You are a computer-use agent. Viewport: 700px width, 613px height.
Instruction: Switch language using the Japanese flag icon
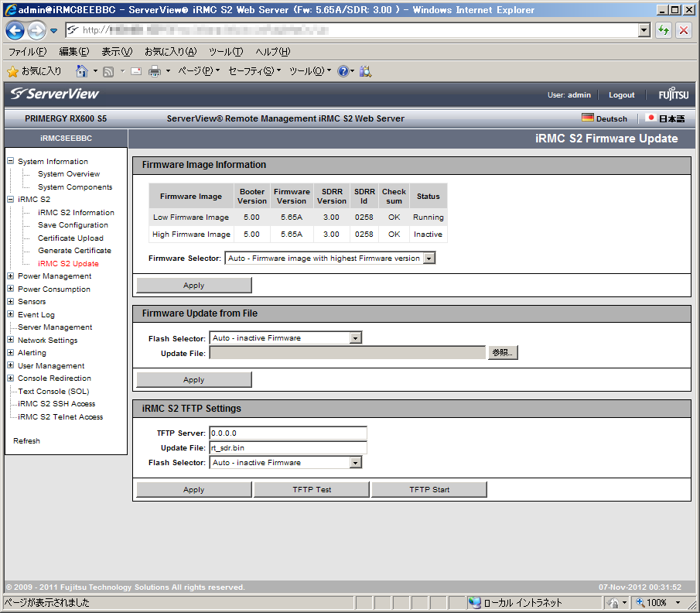650,118
